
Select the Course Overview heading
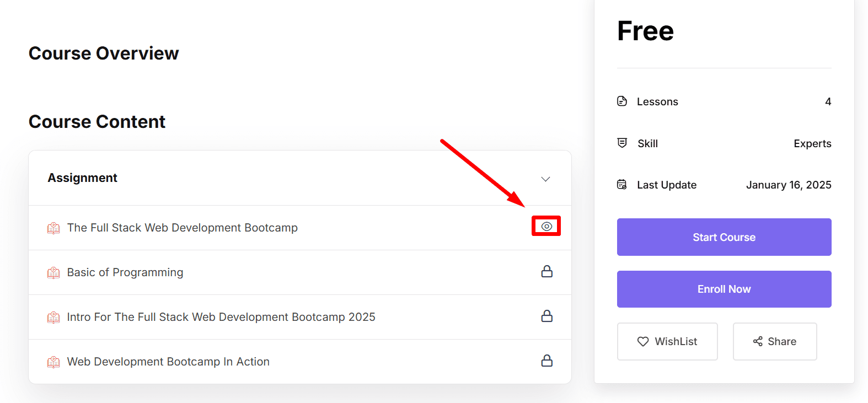pyautogui.click(x=104, y=53)
